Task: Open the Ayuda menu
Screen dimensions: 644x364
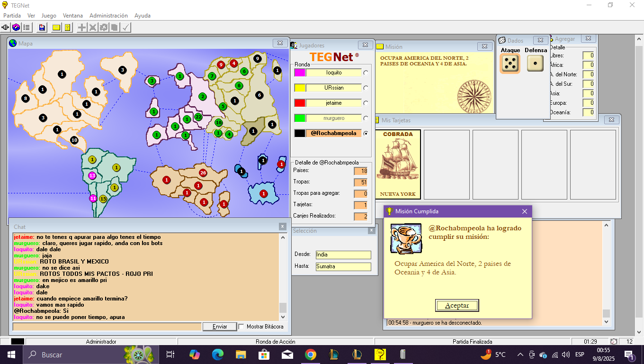Action: coord(143,16)
